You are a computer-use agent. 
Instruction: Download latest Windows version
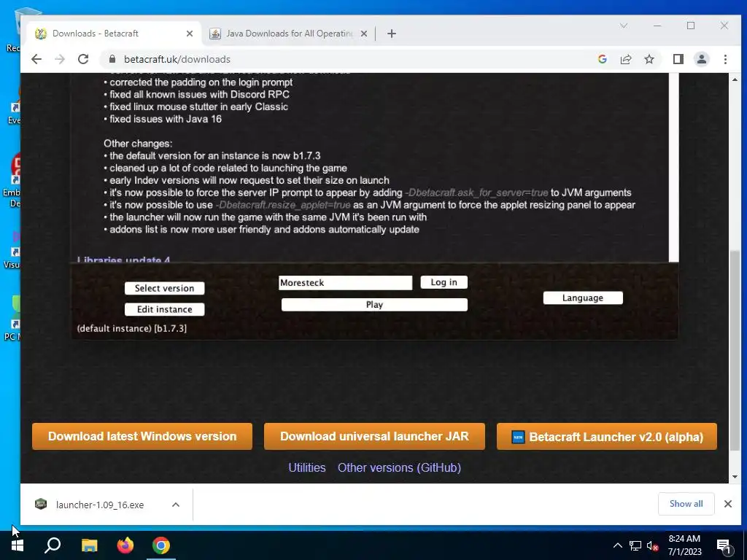(x=142, y=436)
